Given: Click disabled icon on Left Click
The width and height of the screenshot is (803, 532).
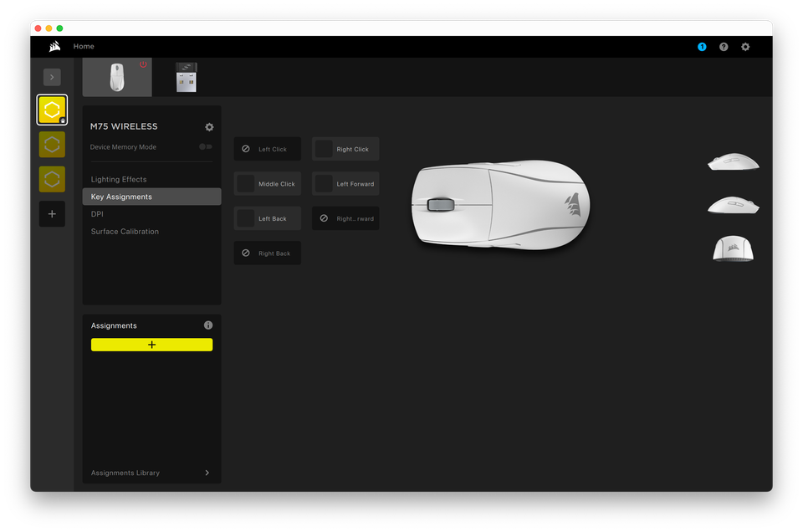Looking at the screenshot, I should pyautogui.click(x=246, y=149).
